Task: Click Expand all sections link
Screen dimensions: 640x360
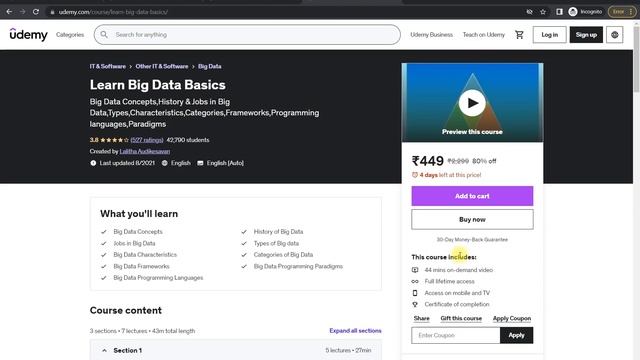Action: [x=356, y=331]
